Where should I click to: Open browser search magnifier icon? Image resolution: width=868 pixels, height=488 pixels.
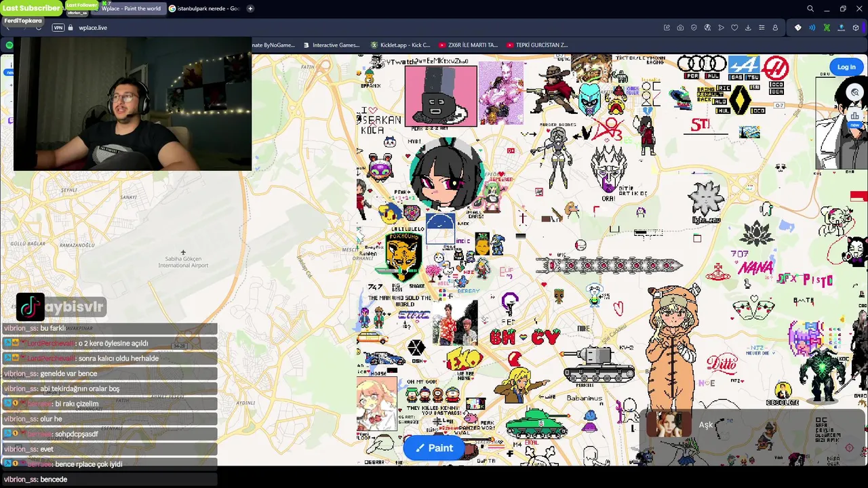pyautogui.click(x=810, y=9)
